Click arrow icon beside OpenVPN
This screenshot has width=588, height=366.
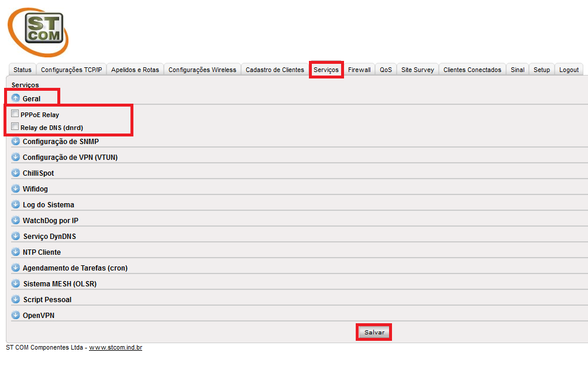click(x=16, y=315)
